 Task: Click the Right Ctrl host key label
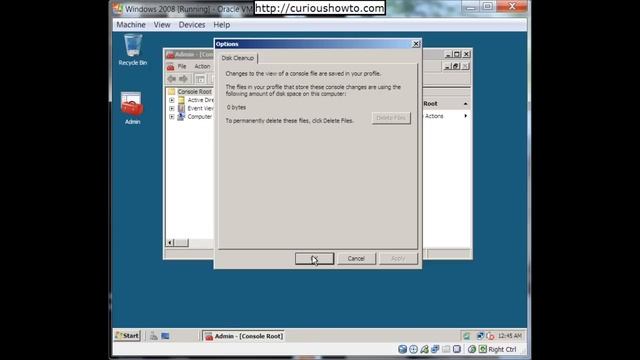point(502,349)
